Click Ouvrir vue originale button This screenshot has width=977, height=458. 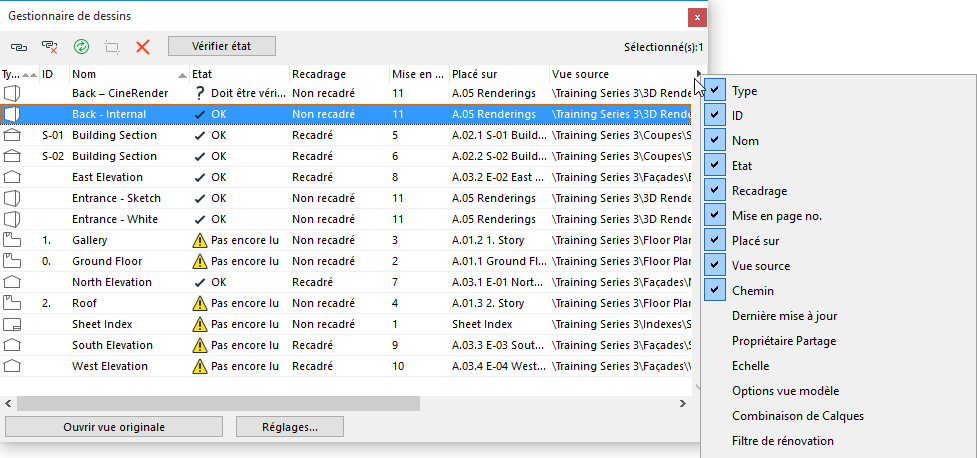pos(114,427)
